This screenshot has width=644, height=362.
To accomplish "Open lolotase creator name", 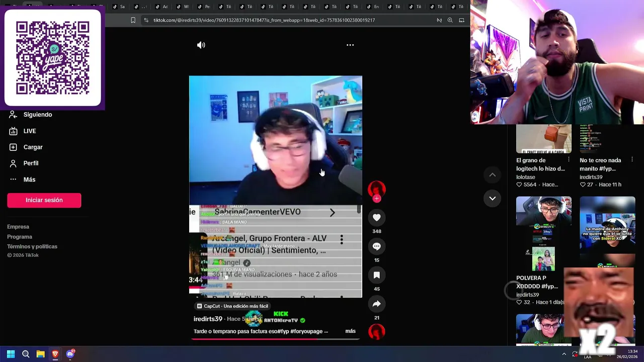I will click(526, 177).
